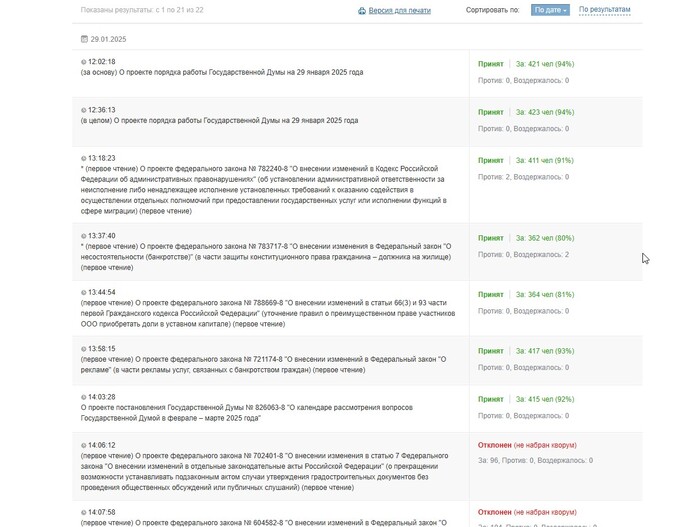700x527 pixels.
Task: Click the clock icon at 13:18:23
Action: [84, 158]
